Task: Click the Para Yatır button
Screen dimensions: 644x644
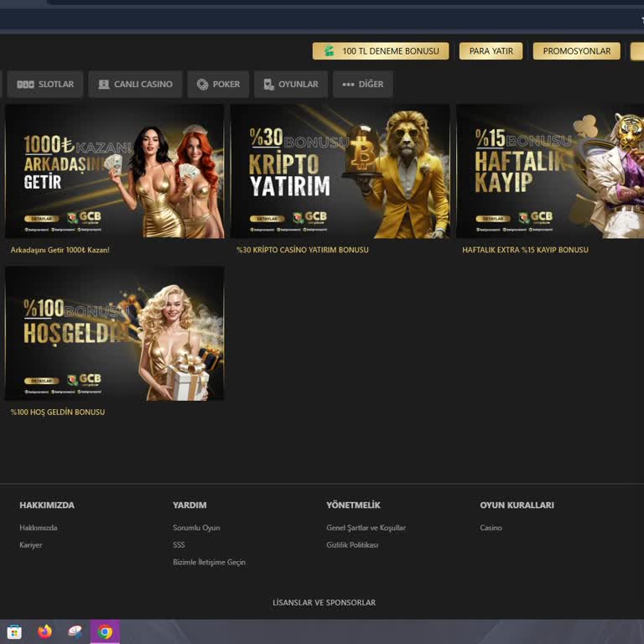Action: [x=491, y=51]
